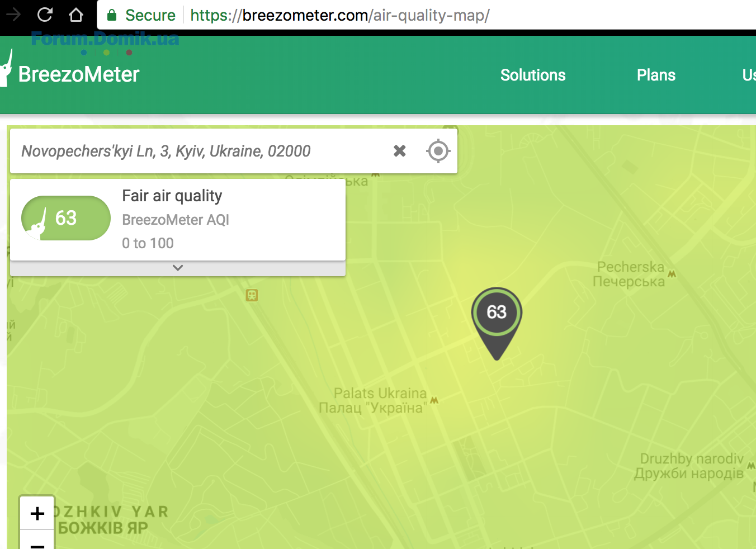Click the Bozhkiv Yar district label
The image size is (756, 549).
[x=110, y=520]
